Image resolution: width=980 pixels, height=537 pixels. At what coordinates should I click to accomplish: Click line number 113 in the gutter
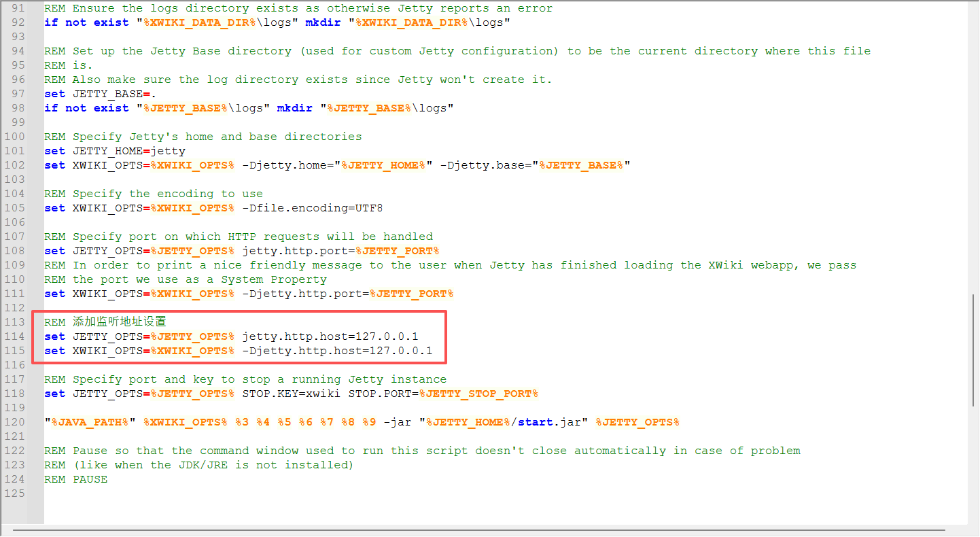tap(15, 322)
